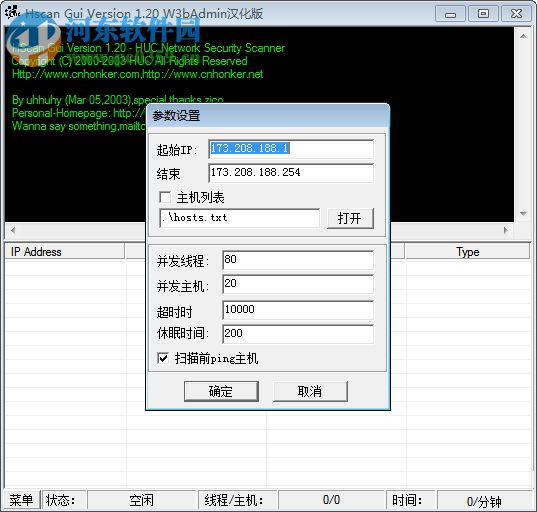Click the cnhonker.com URL text in log

(76, 74)
